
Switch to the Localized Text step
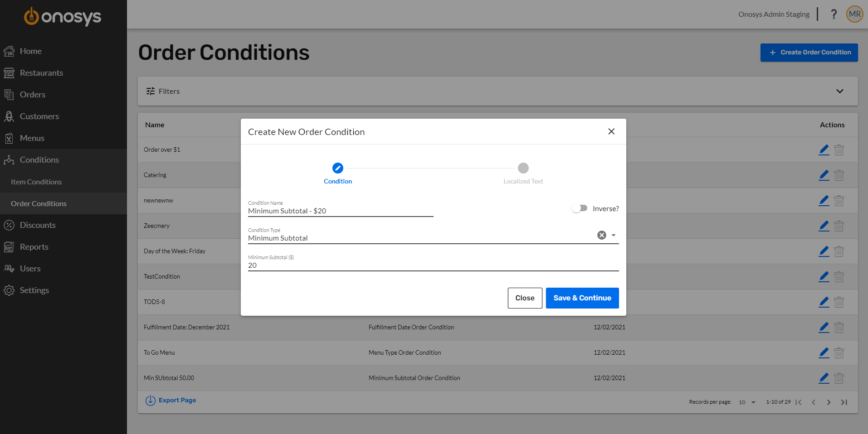point(523,168)
